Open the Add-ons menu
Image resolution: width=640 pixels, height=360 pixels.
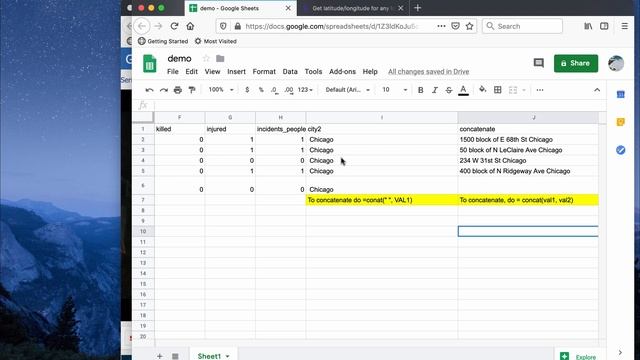pyautogui.click(x=342, y=71)
